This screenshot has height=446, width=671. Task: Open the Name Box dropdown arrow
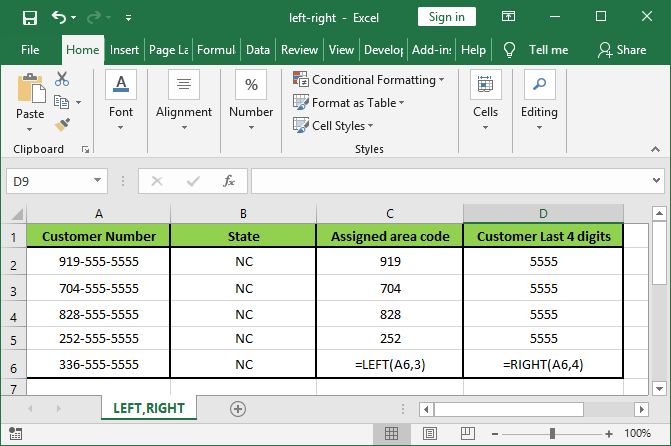pyautogui.click(x=98, y=181)
